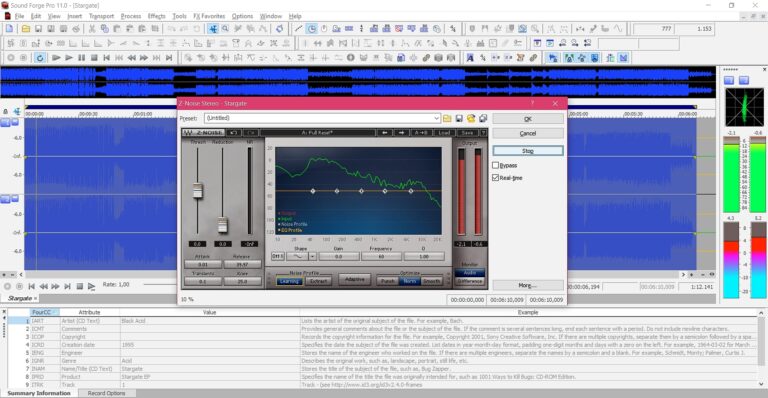Click the Release value field
Viewport: 768px width, 398px height.
pos(242,264)
